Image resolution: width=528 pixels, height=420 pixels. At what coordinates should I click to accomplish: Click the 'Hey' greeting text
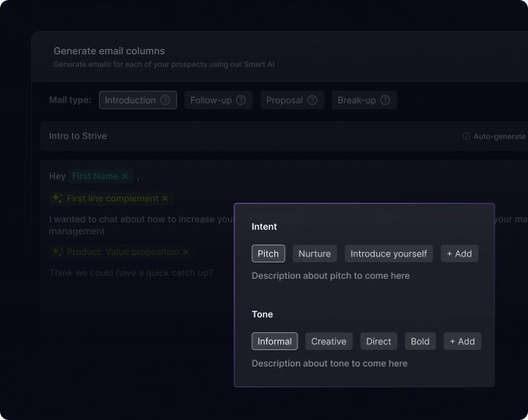57,176
